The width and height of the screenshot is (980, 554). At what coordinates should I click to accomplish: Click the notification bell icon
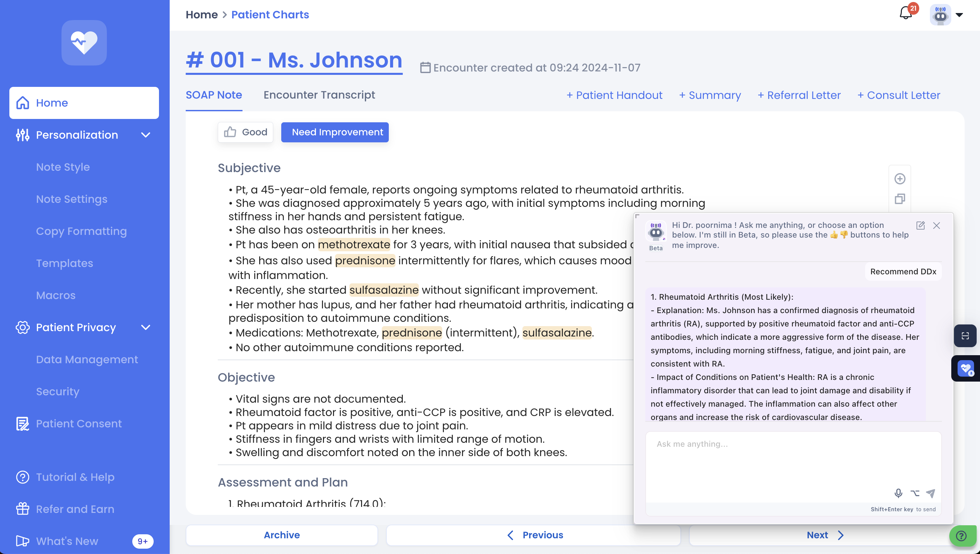(906, 14)
